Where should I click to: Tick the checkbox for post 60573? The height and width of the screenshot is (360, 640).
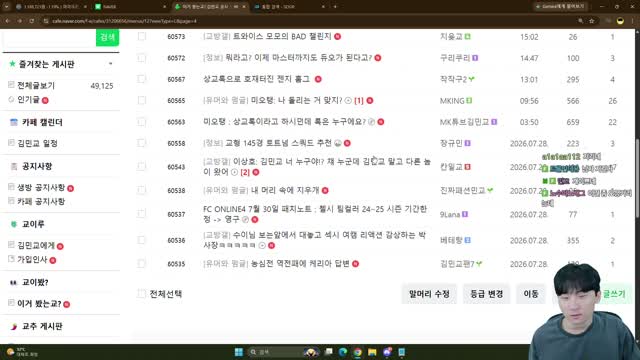click(142, 36)
